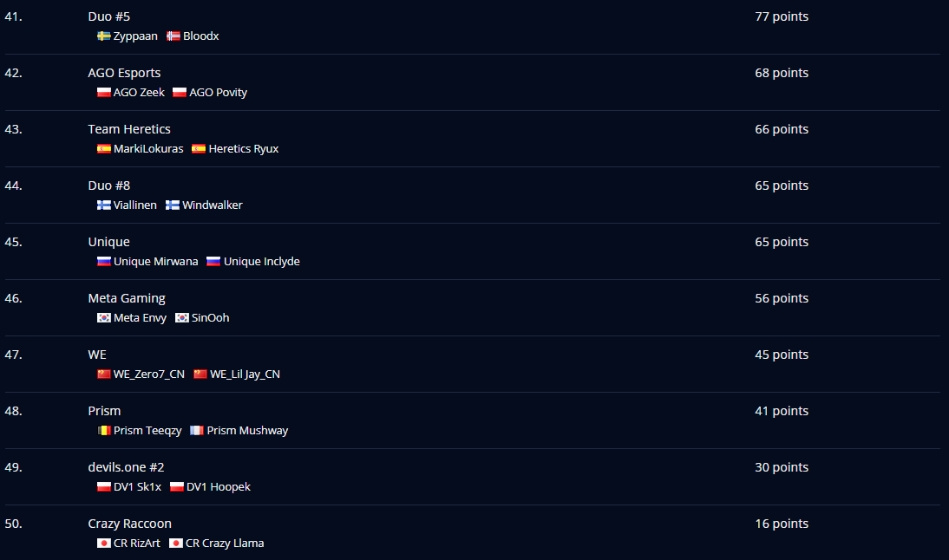Open the Meta Gaming team entry

coord(127,298)
